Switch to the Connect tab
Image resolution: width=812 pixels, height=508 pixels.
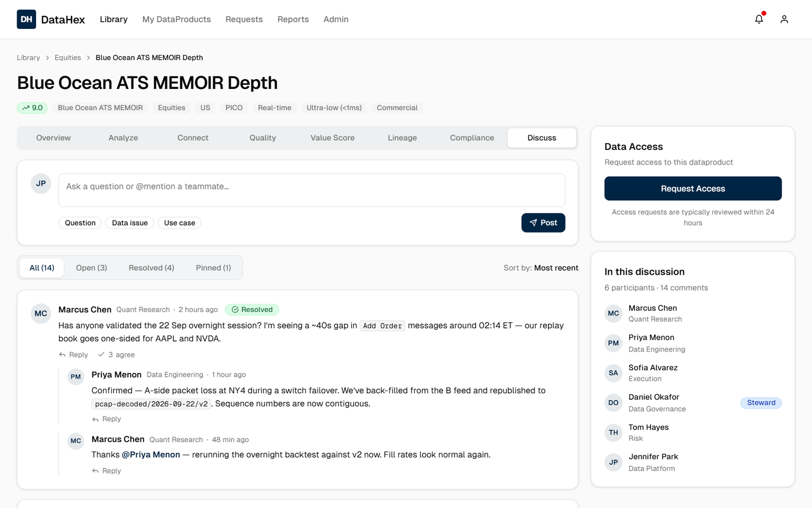[193, 138]
